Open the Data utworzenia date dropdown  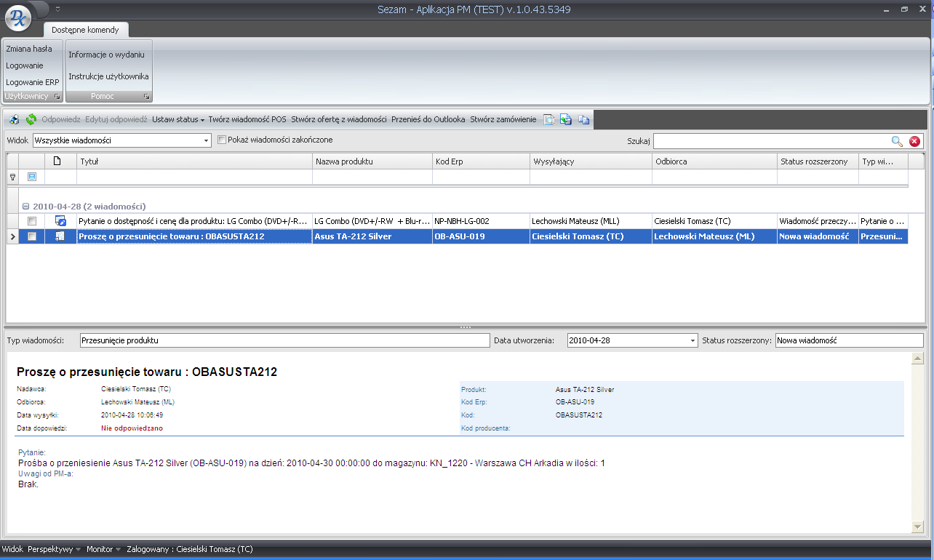692,340
